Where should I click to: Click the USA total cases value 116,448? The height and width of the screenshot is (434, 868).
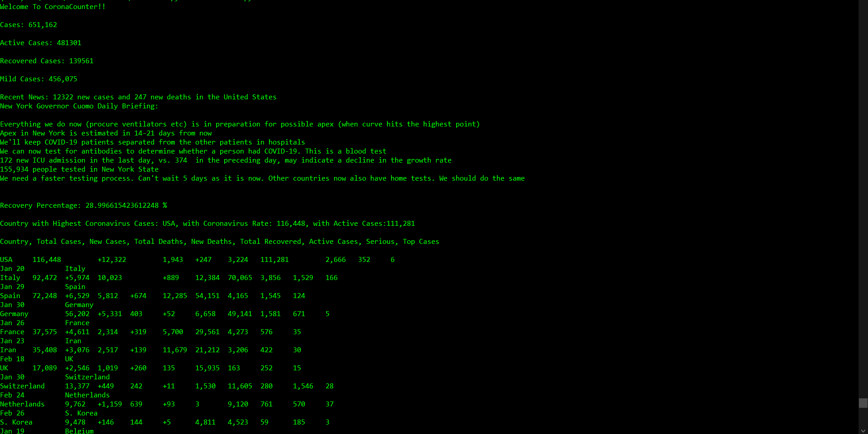pos(47,260)
